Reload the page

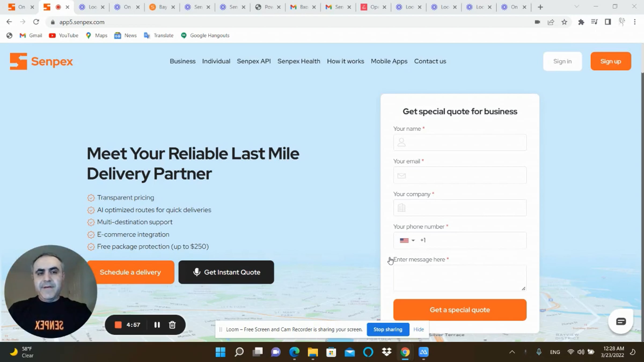pyautogui.click(x=36, y=22)
